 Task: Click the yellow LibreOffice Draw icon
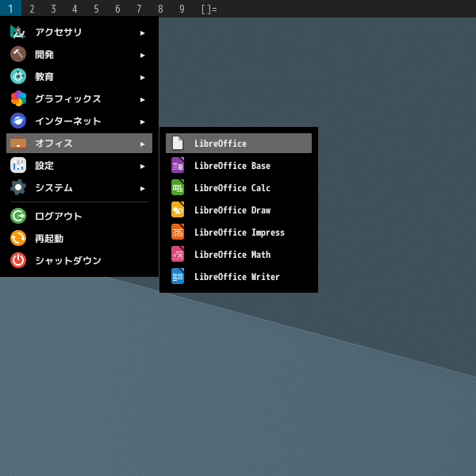click(178, 209)
